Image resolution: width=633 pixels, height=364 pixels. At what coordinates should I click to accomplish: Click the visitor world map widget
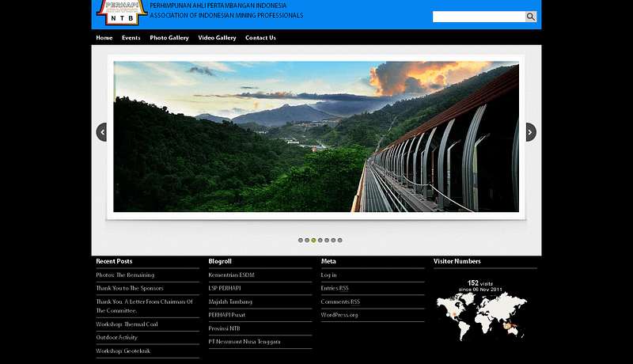click(x=481, y=316)
